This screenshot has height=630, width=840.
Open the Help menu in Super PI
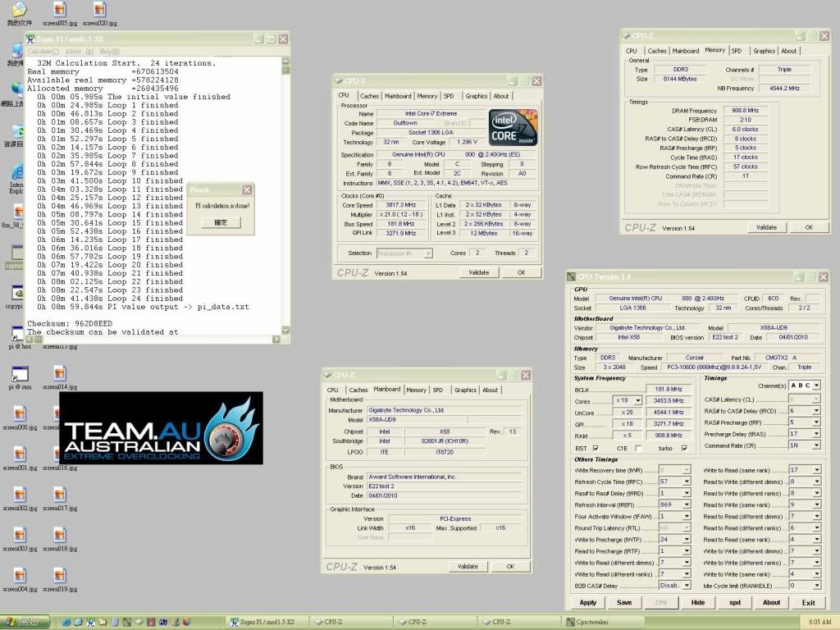[x=109, y=52]
